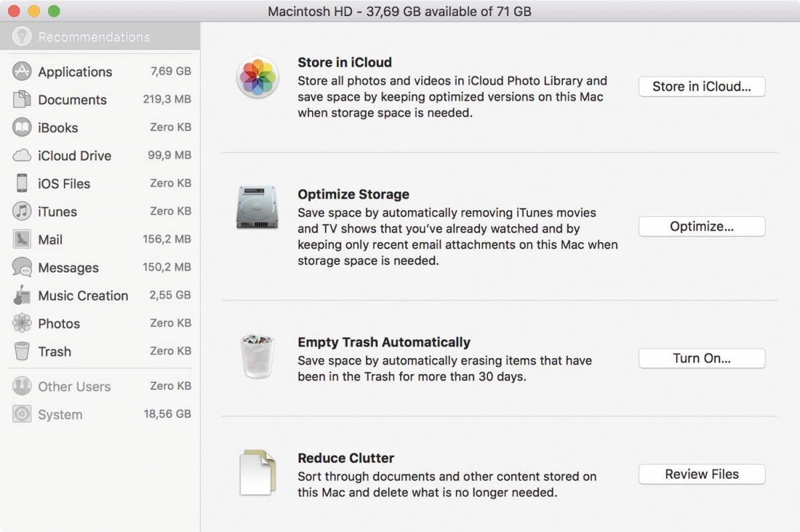Screen dimensions: 800x532
Task: Click the yellow minimize window button
Action: [x=34, y=11]
